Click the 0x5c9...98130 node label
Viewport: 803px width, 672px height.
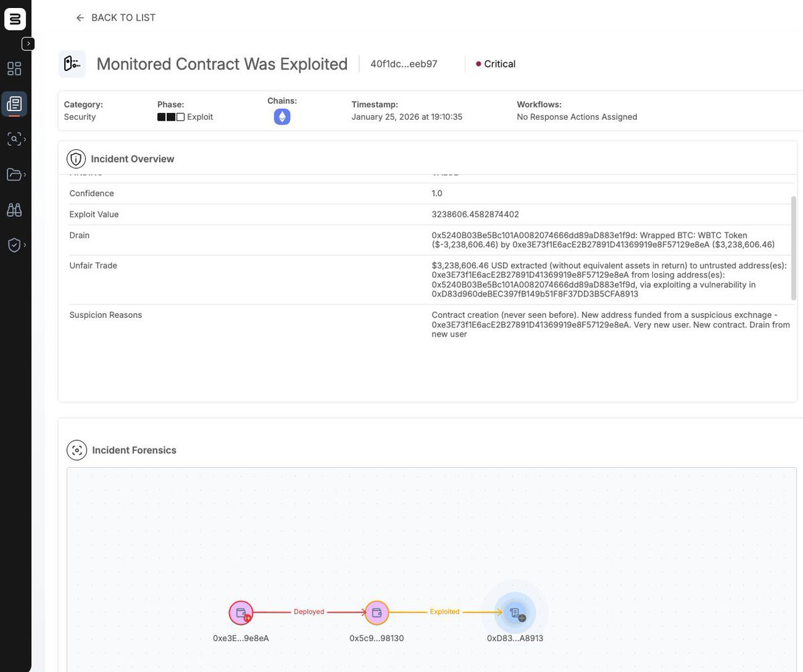click(x=376, y=639)
